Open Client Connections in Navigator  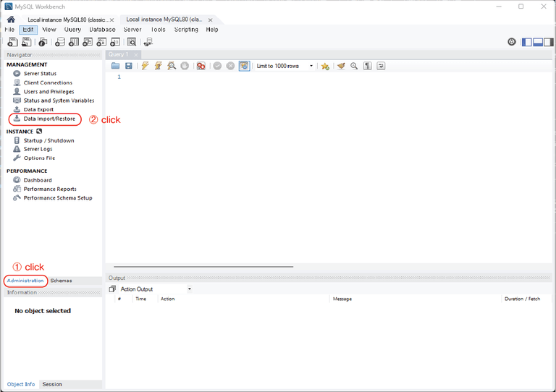(x=48, y=82)
